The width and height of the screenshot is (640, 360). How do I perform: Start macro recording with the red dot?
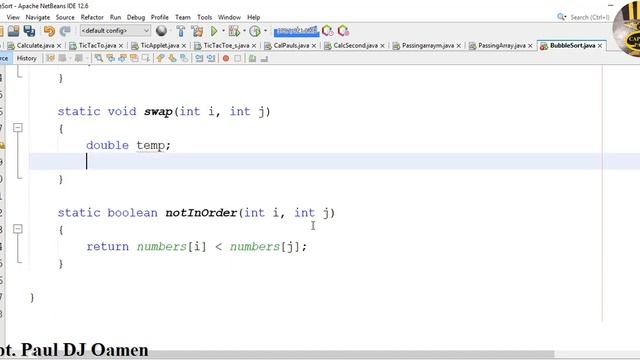[x=226, y=58]
